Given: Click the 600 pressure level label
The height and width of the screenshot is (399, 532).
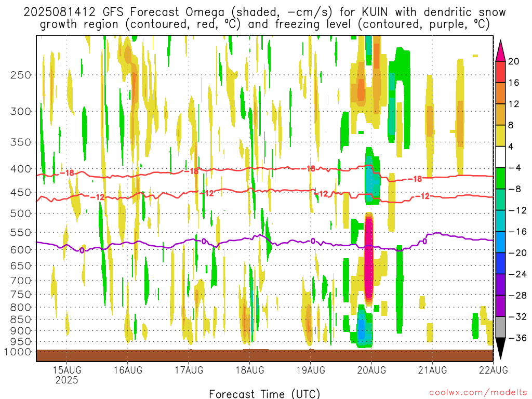Looking at the screenshot, I should click(x=21, y=250).
